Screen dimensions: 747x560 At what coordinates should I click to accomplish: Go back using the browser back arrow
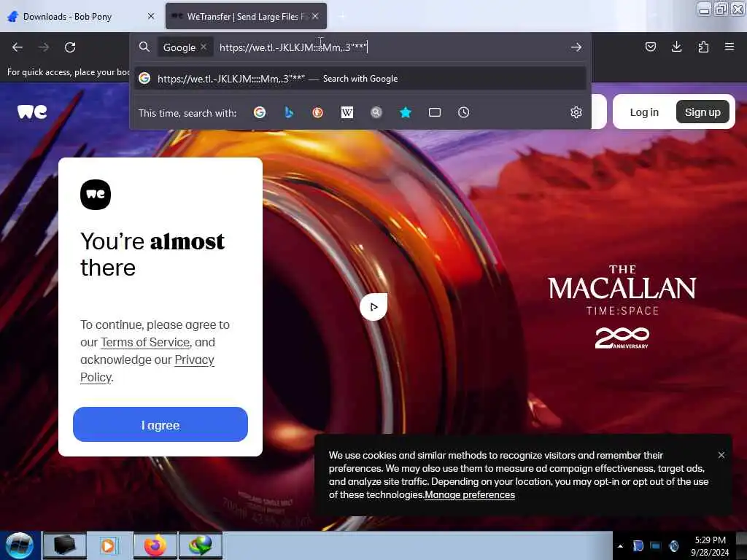click(18, 47)
